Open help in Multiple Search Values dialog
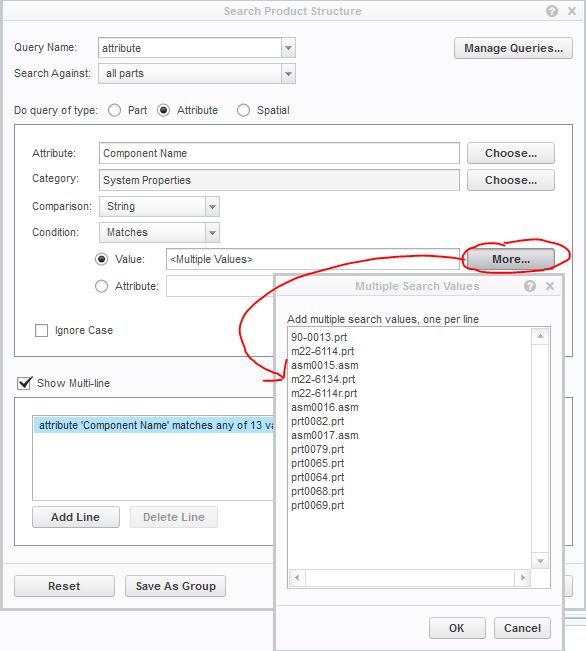Viewport: 586px width, 651px height. pos(530,286)
